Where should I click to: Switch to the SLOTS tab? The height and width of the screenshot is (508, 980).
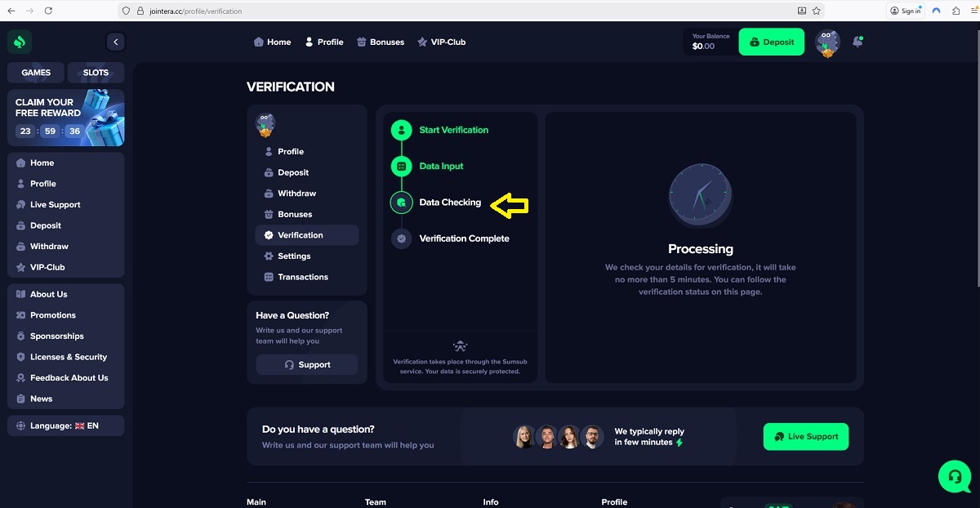coord(96,73)
